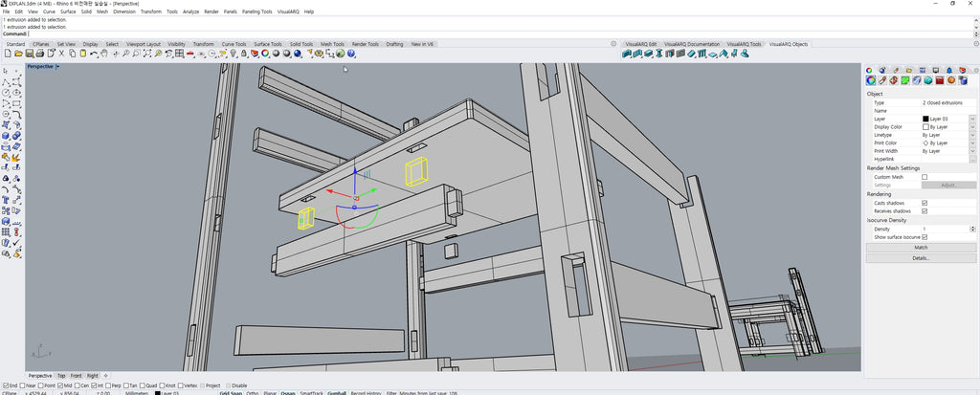
Task: Enable the Custom Mesh checkbox
Action: tap(924, 177)
